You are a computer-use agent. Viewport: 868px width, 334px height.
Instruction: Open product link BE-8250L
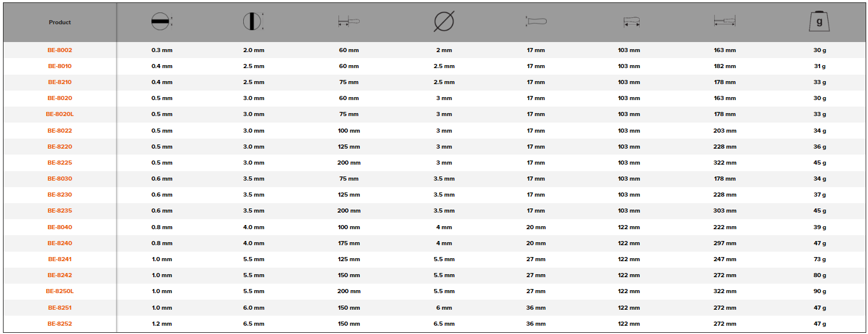point(60,291)
